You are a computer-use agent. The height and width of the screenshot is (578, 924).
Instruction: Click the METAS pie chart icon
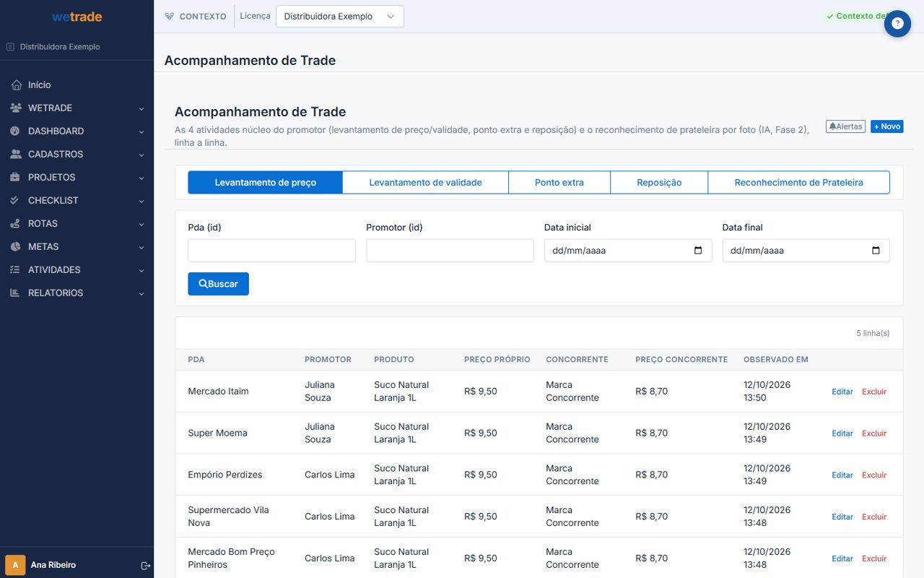[16, 246]
